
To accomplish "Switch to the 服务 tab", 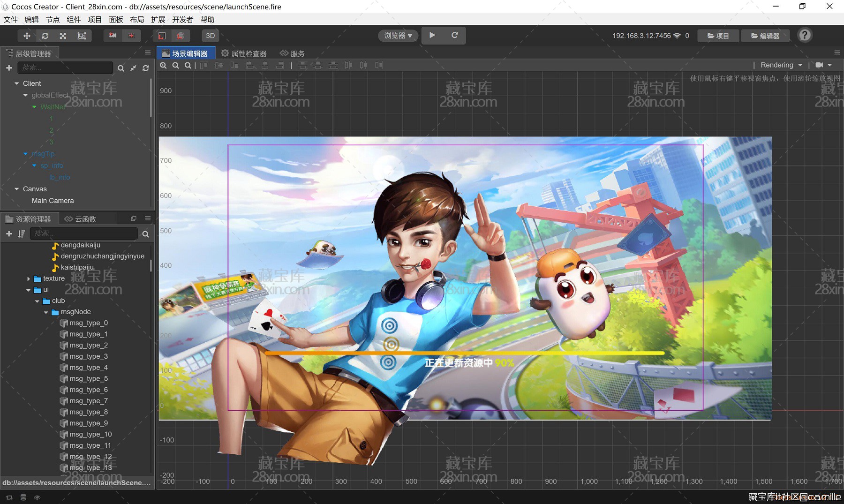I will 292,53.
